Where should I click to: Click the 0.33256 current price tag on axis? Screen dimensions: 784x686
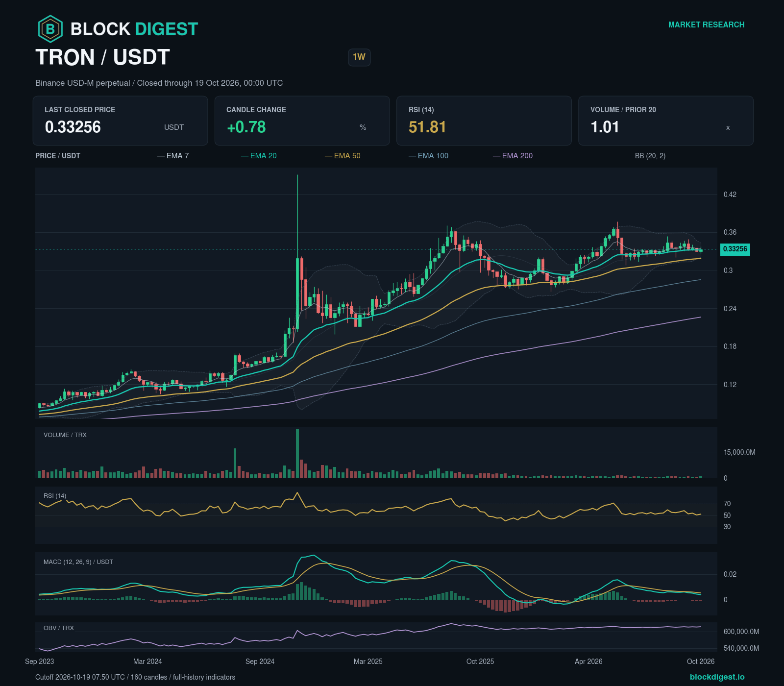pos(735,249)
